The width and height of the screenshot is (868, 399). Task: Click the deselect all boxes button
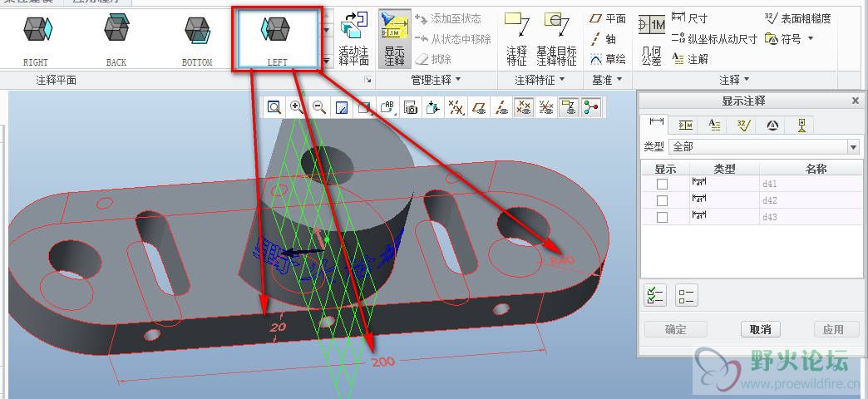coord(687,296)
